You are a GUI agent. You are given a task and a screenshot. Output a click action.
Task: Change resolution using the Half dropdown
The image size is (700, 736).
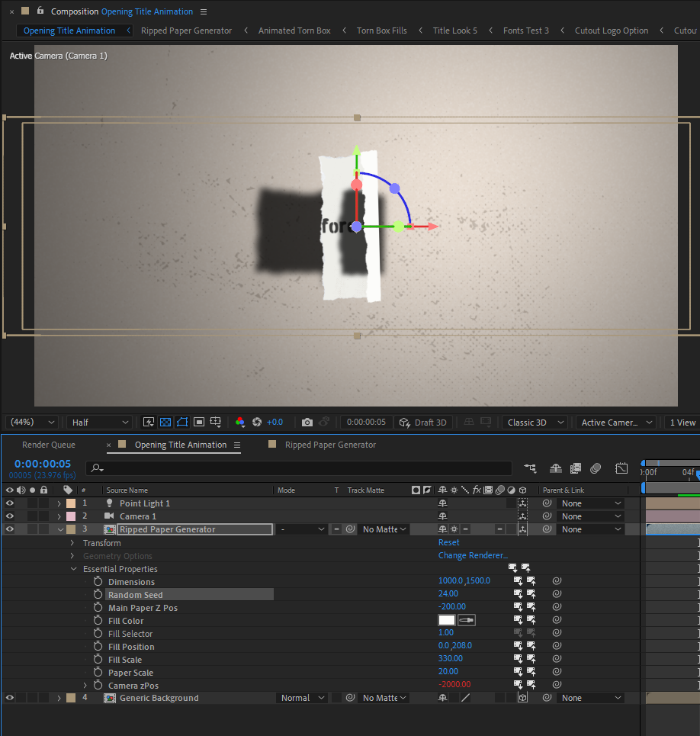pos(98,422)
